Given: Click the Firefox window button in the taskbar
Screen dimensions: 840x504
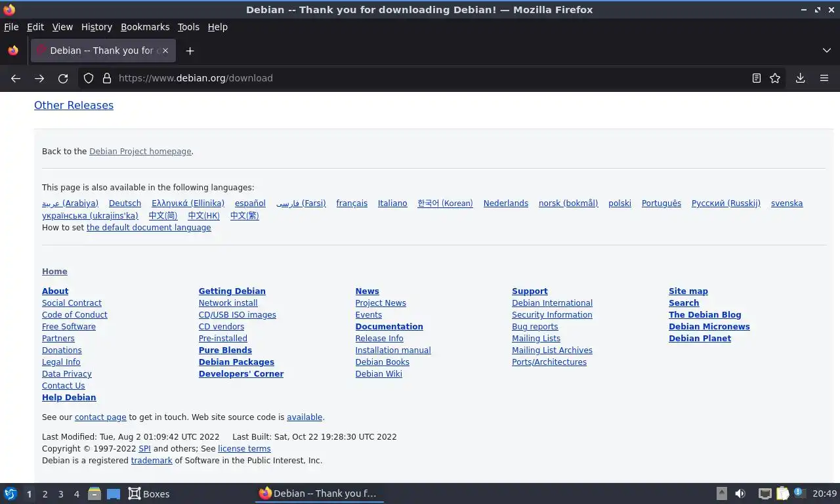Looking at the screenshot, I should point(319,493).
